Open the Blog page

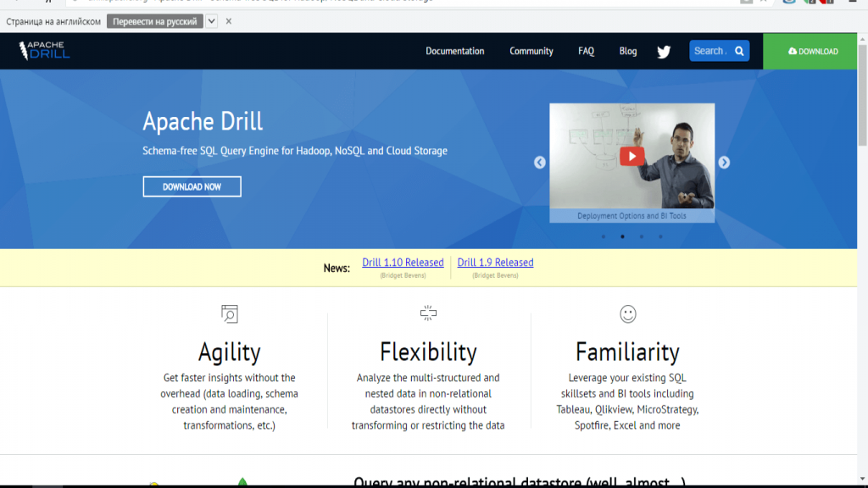[628, 51]
